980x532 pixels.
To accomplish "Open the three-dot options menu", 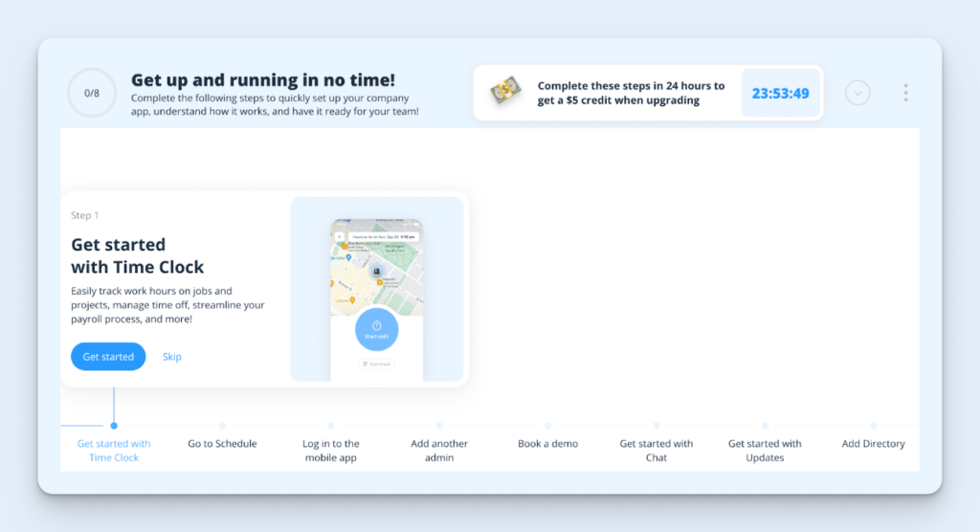I will (x=905, y=93).
